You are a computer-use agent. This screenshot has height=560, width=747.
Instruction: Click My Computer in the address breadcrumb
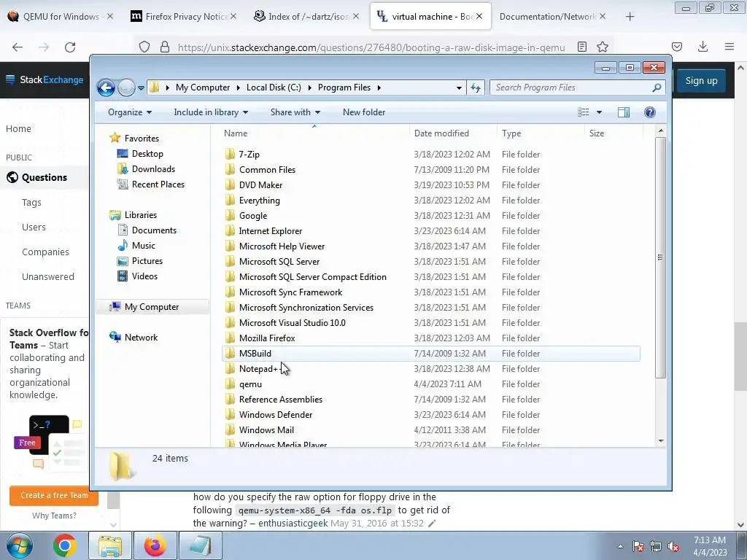click(203, 87)
